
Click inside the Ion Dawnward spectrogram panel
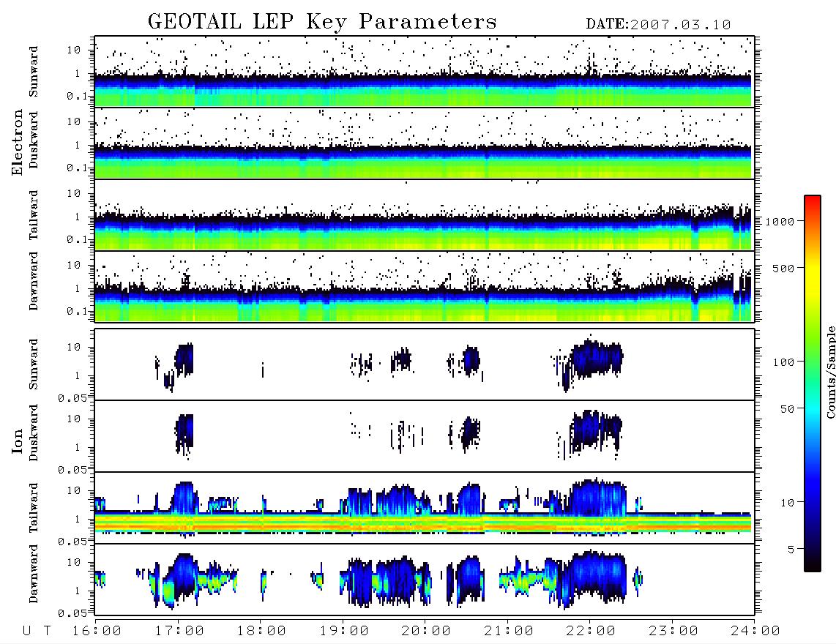pos(425,580)
